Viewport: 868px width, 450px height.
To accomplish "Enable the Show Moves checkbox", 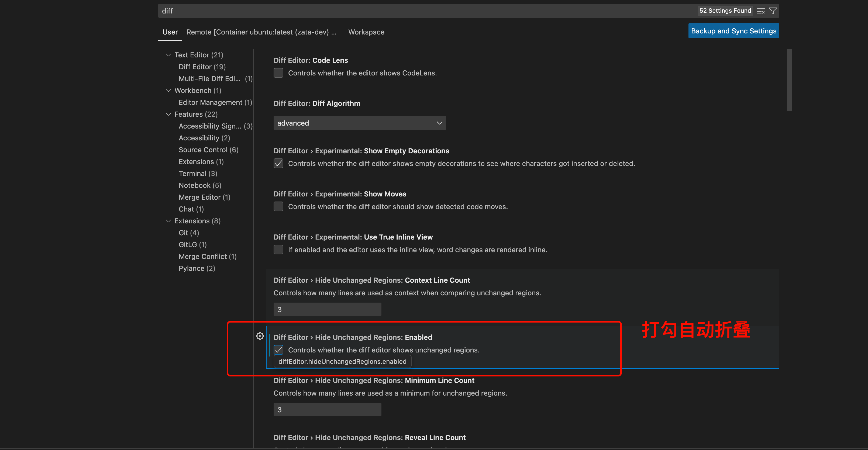I will coord(278,206).
